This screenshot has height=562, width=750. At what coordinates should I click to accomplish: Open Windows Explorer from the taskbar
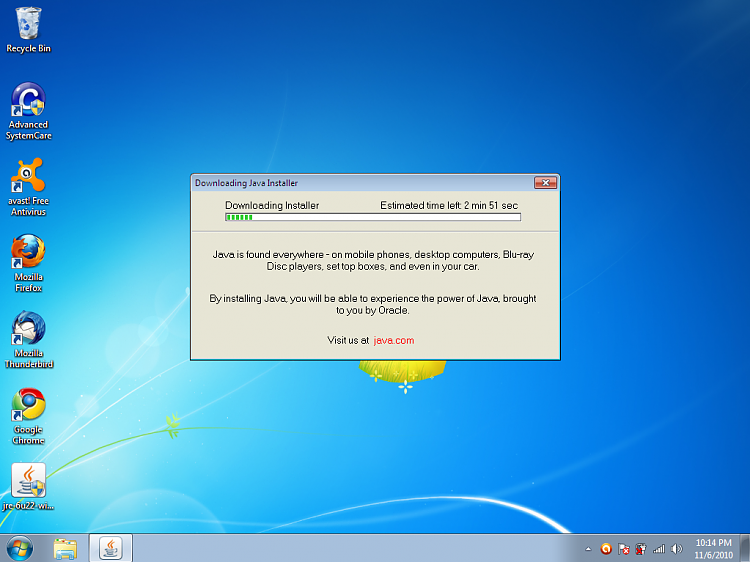[x=66, y=548]
